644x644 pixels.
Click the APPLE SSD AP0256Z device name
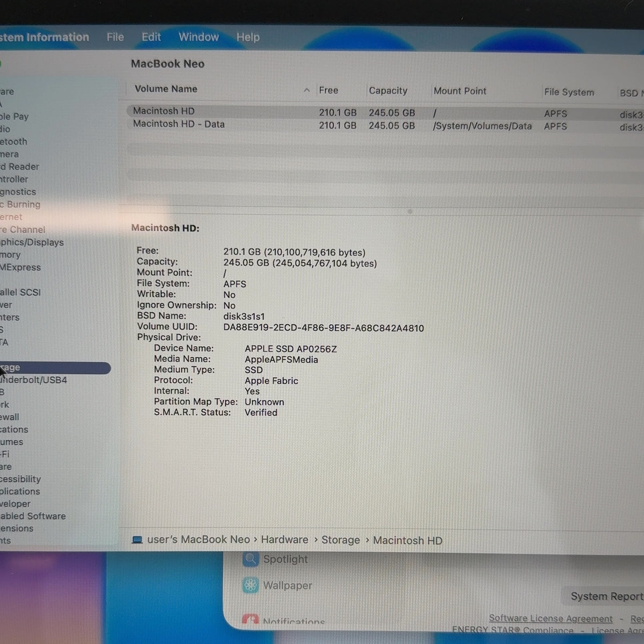pyautogui.click(x=291, y=349)
